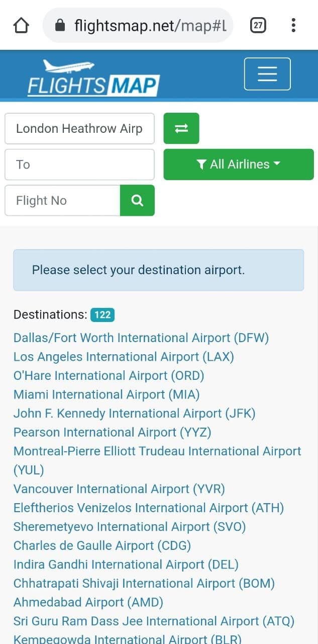
Task: Click the swap origin and destination icon
Action: click(181, 128)
